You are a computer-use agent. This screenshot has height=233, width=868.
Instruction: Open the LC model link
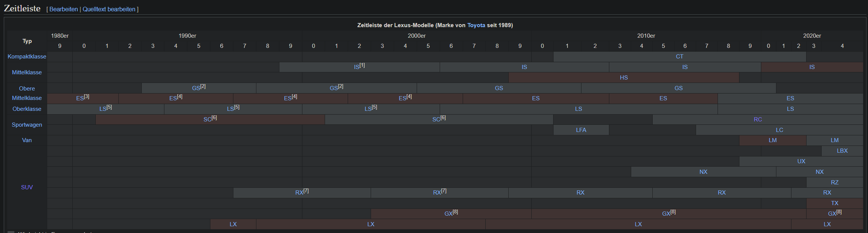point(779,130)
